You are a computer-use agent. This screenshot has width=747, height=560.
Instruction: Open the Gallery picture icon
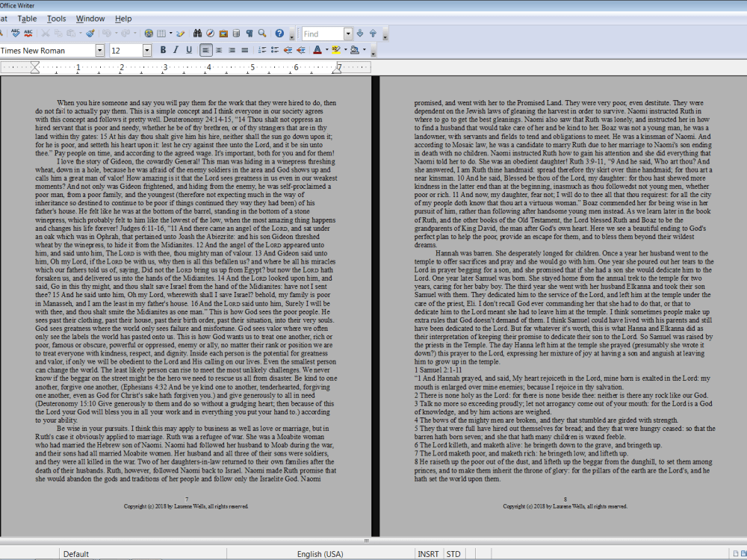pos(223,34)
